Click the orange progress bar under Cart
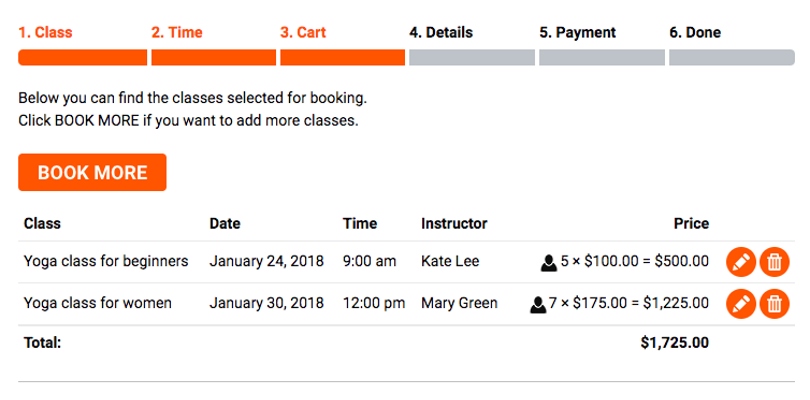This screenshot has width=810, height=400. click(x=342, y=57)
